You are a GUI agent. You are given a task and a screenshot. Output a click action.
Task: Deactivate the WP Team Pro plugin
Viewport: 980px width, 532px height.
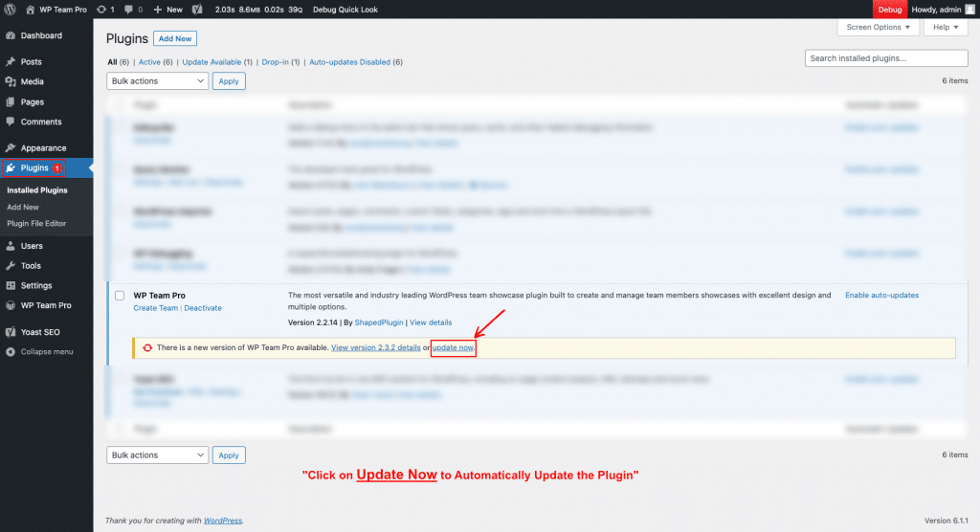tap(203, 308)
